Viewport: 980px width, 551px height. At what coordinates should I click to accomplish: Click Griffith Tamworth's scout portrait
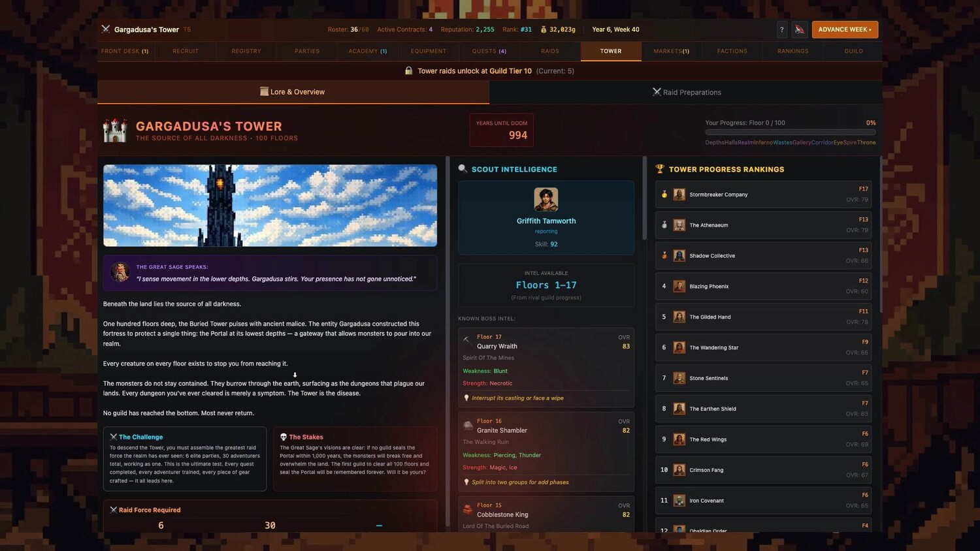click(x=546, y=200)
